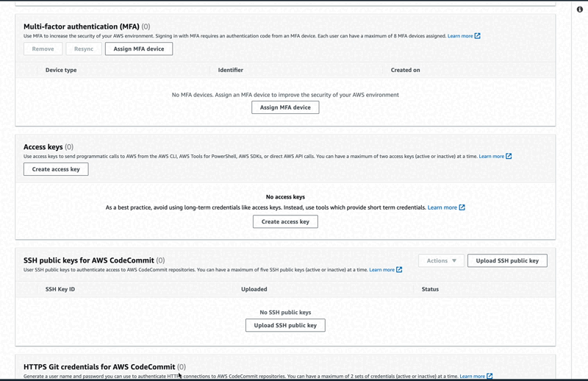The image size is (588, 381).
Task: Click SSH public keys for AWS CodeCommit heading
Action: pyautogui.click(x=89, y=260)
